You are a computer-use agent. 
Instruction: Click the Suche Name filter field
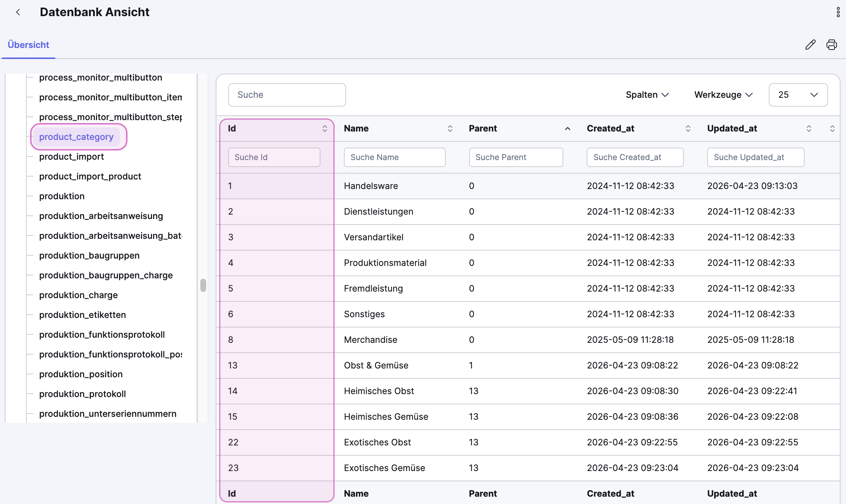coord(394,157)
